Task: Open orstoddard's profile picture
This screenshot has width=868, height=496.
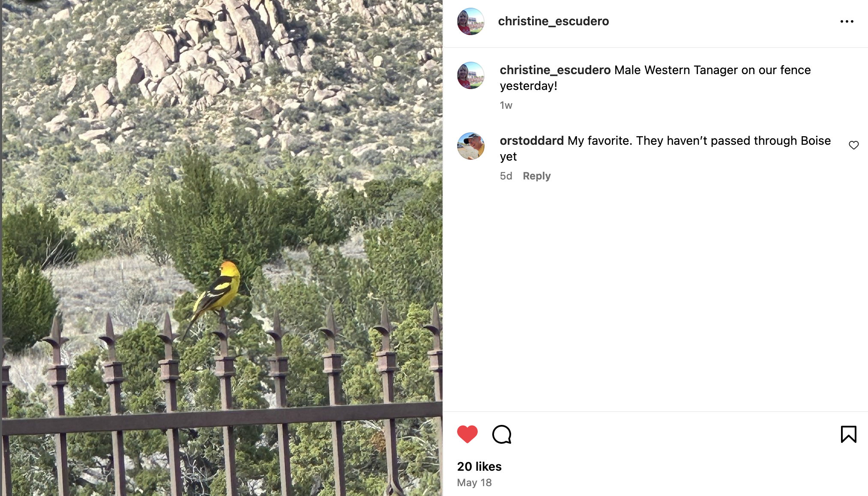Action: (x=470, y=146)
